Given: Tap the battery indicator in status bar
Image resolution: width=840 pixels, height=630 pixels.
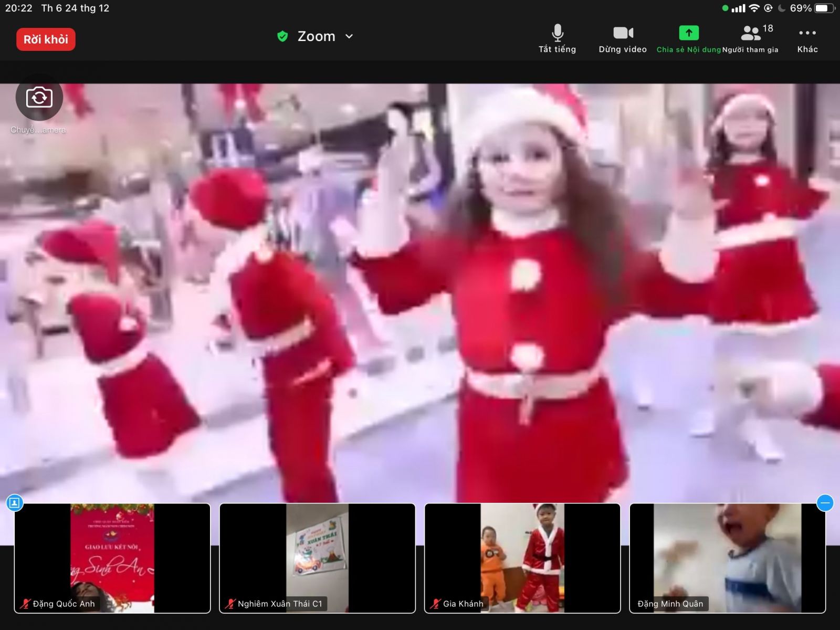Looking at the screenshot, I should point(823,8).
